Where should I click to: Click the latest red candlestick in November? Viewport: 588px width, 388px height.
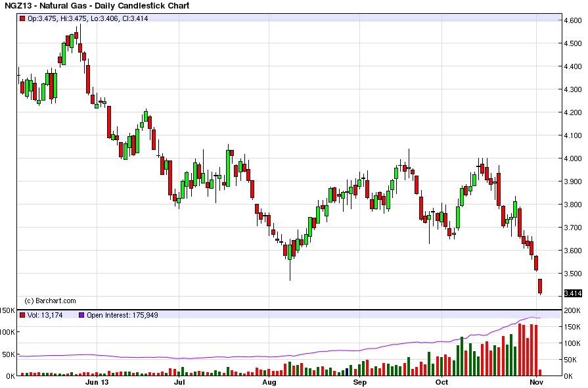pyautogui.click(x=541, y=286)
